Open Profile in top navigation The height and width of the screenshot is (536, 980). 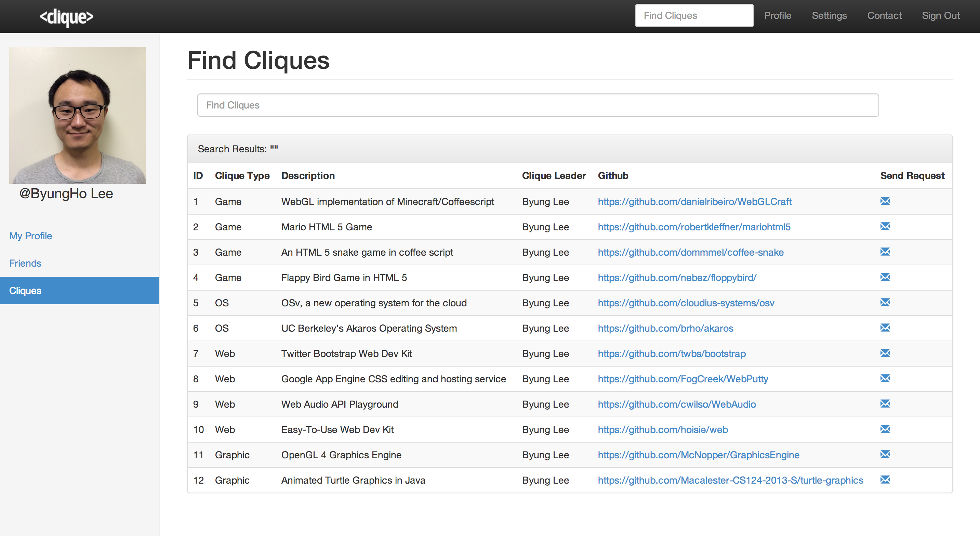[777, 16]
